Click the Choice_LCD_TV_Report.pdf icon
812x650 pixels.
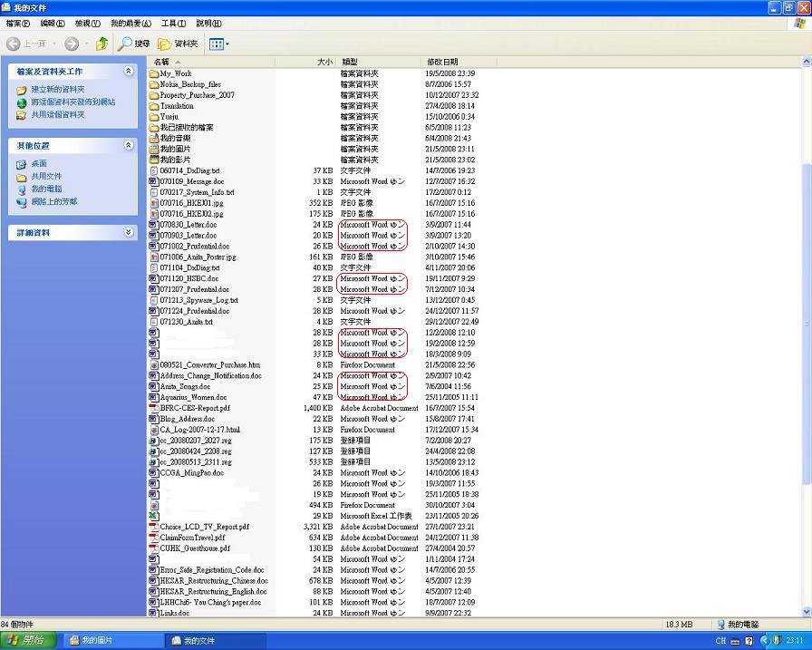(154, 527)
